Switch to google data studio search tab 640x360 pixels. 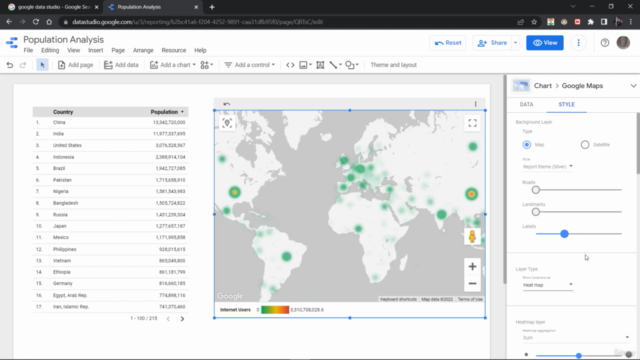point(53,7)
